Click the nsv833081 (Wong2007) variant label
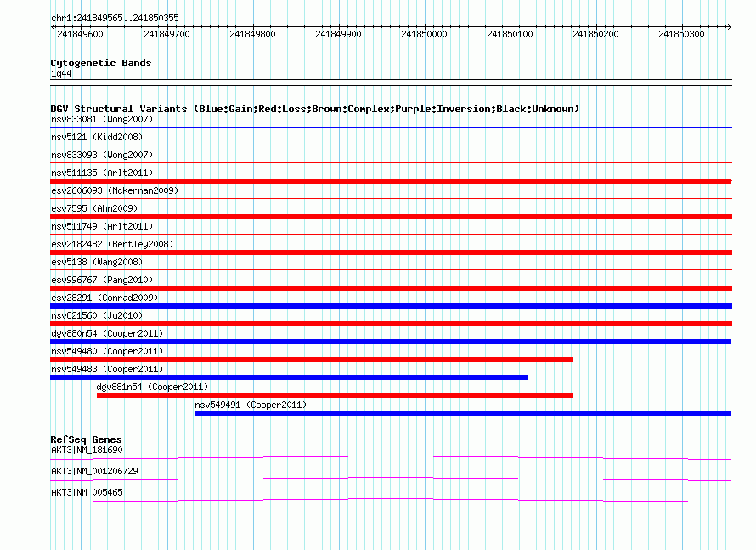The height and width of the screenshot is (550, 756). 102,119
